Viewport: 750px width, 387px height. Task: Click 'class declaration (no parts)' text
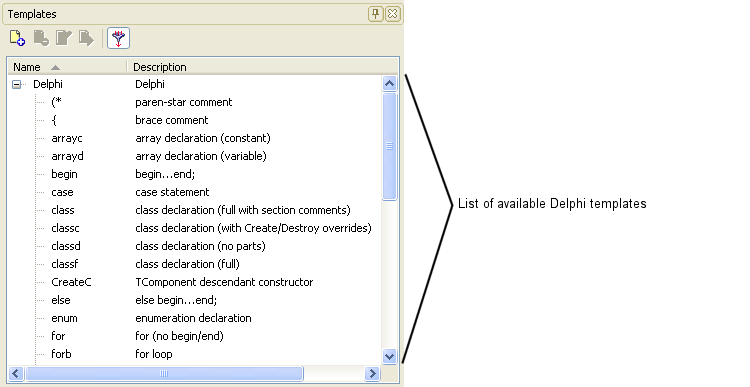click(x=200, y=246)
